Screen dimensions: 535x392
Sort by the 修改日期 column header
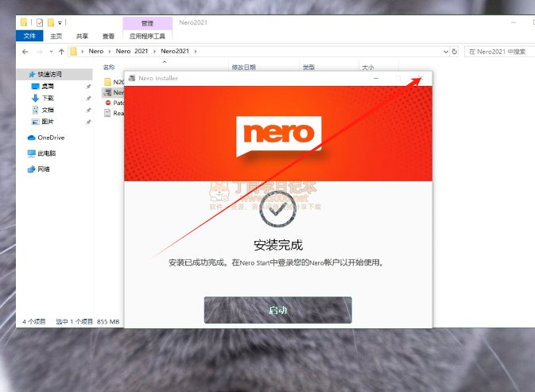point(243,68)
